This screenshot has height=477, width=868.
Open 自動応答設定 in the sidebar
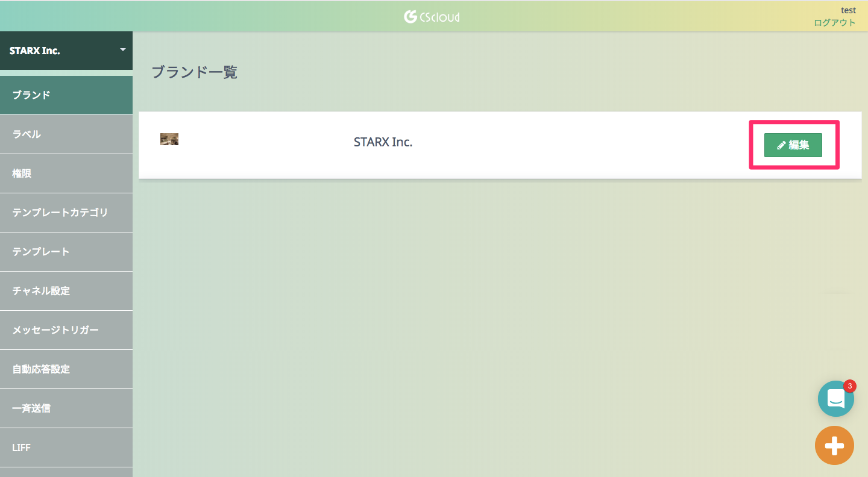tap(66, 369)
